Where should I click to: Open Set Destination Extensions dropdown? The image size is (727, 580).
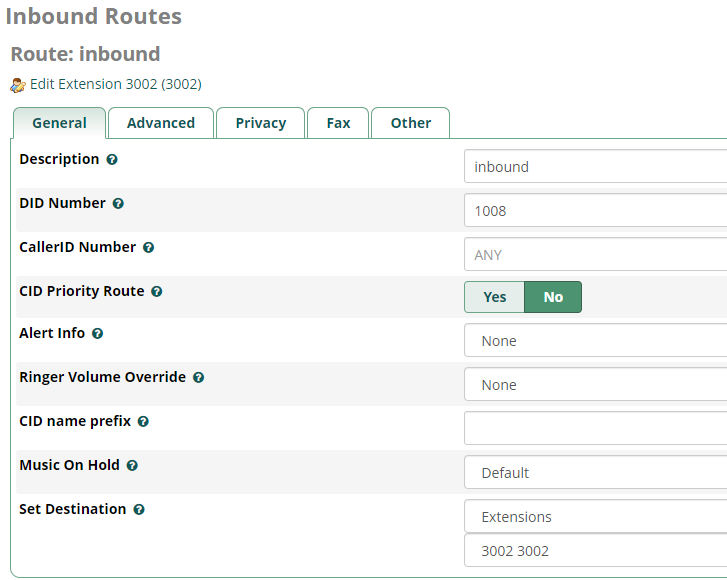595,516
